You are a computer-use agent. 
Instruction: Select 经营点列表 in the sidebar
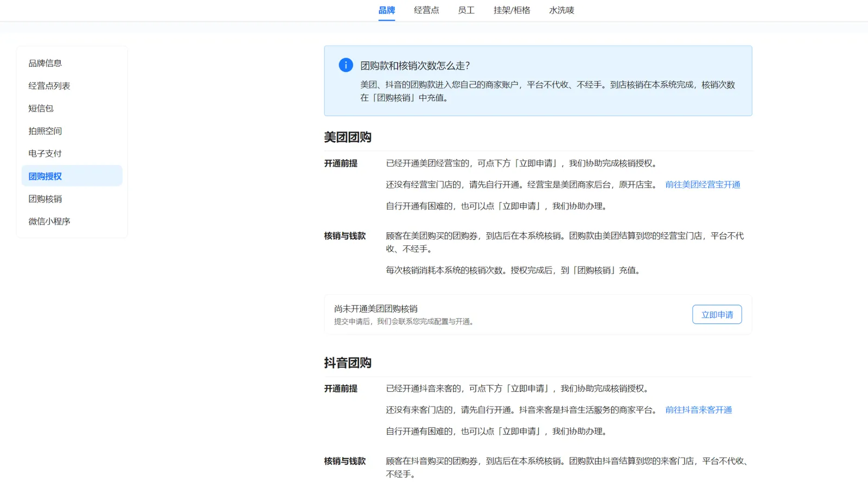click(72, 86)
